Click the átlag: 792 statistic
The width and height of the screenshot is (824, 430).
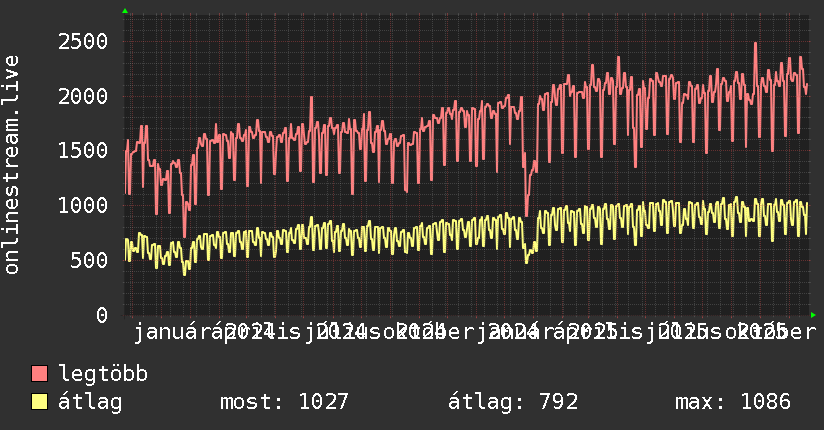[x=514, y=402]
